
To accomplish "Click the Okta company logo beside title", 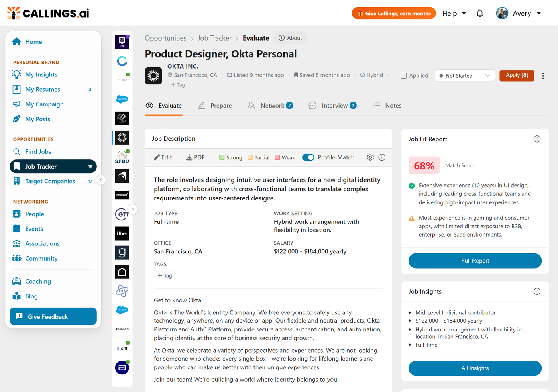I will 153,76.
